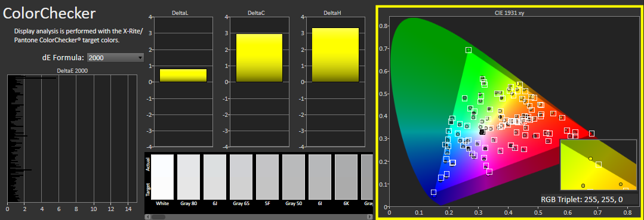Open the dE Formula dropdown
Screen dimensions: 644x220
click(115, 58)
